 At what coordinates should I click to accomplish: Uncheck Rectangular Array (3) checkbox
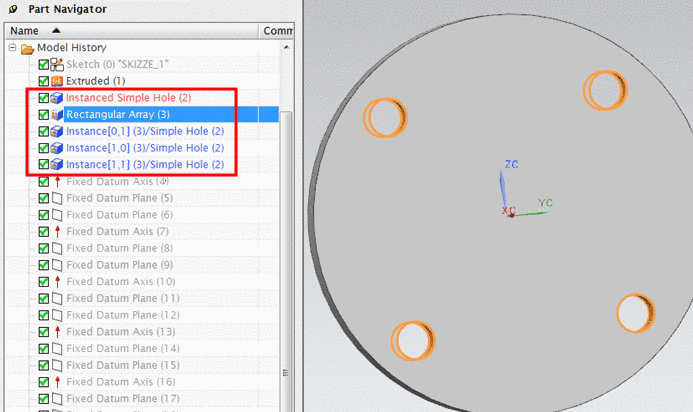[43, 115]
